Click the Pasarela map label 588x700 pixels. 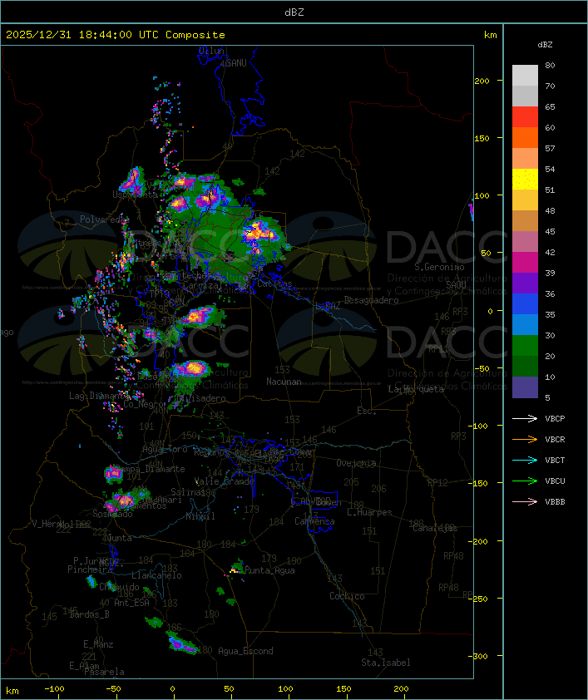[104, 672]
